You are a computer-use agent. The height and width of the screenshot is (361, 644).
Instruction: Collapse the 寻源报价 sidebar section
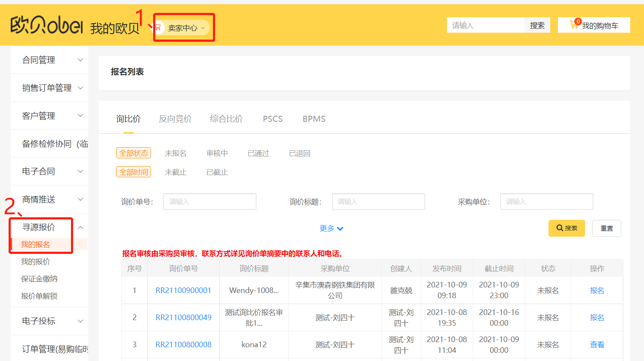pos(80,227)
